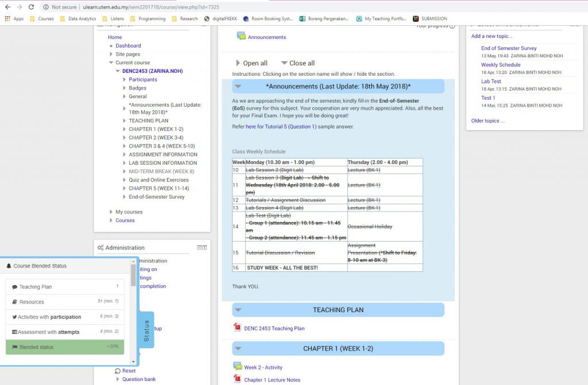Open the End of Semester Survey announcement

pos(509,48)
